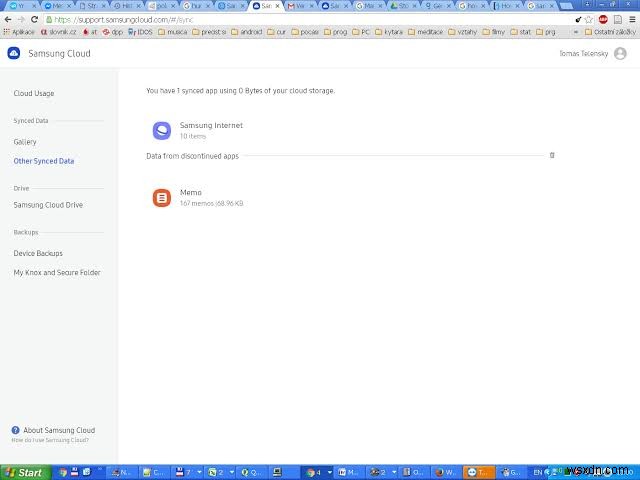Image resolution: width=640 pixels, height=480 pixels.
Task: Open My Knox and Secure Folder
Action: tap(57, 272)
